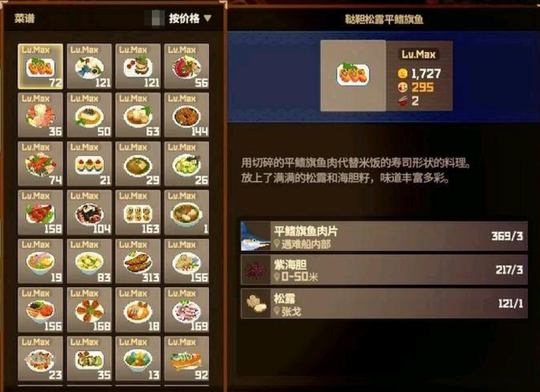Click the purple sea urchin icon
This screenshot has height=392, width=540.
coord(256,270)
